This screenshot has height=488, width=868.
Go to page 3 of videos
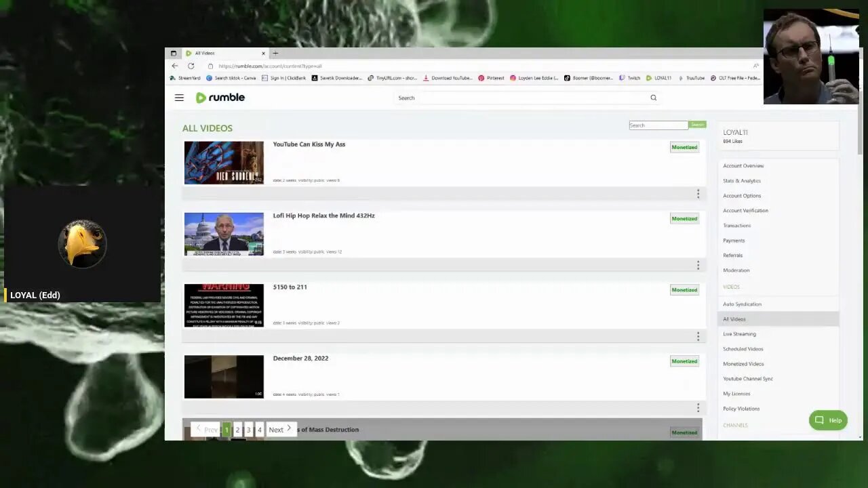click(x=248, y=430)
